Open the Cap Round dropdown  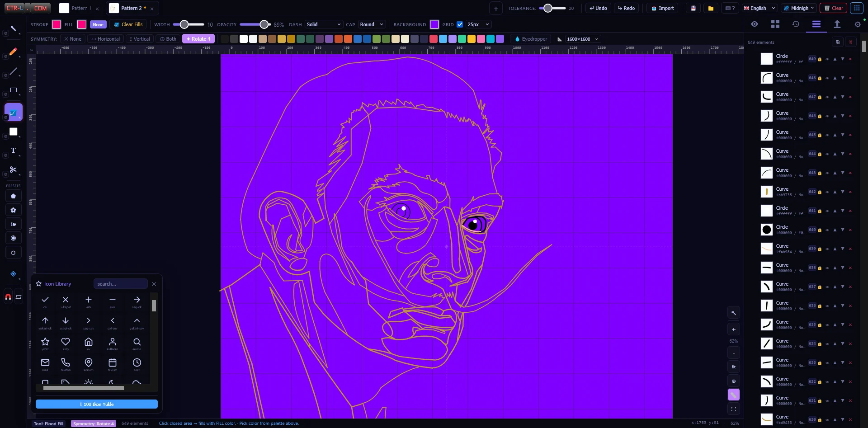[372, 24]
